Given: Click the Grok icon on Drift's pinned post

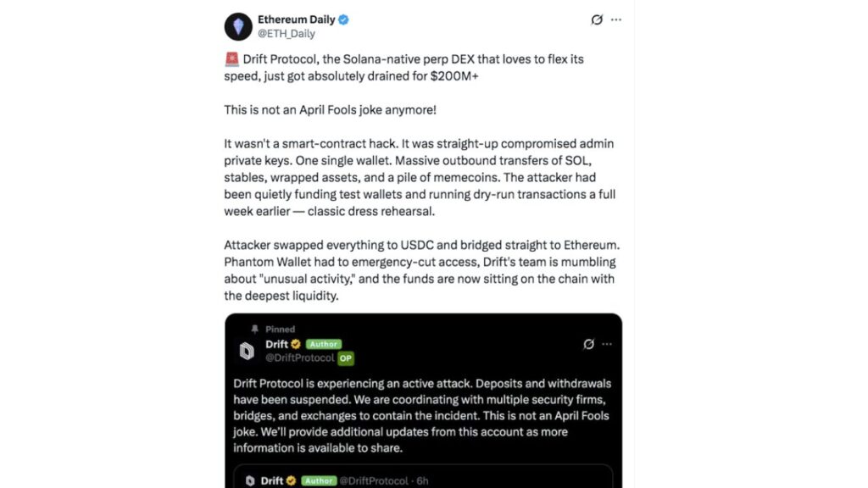Looking at the screenshot, I should [x=589, y=344].
